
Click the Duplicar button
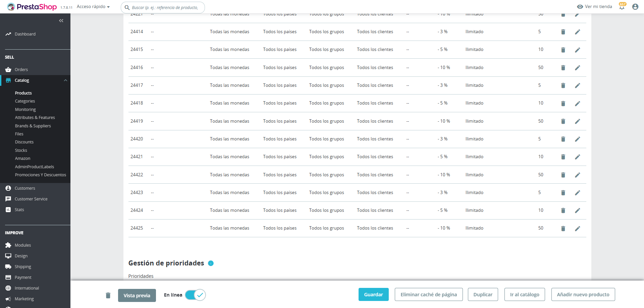[x=483, y=295]
